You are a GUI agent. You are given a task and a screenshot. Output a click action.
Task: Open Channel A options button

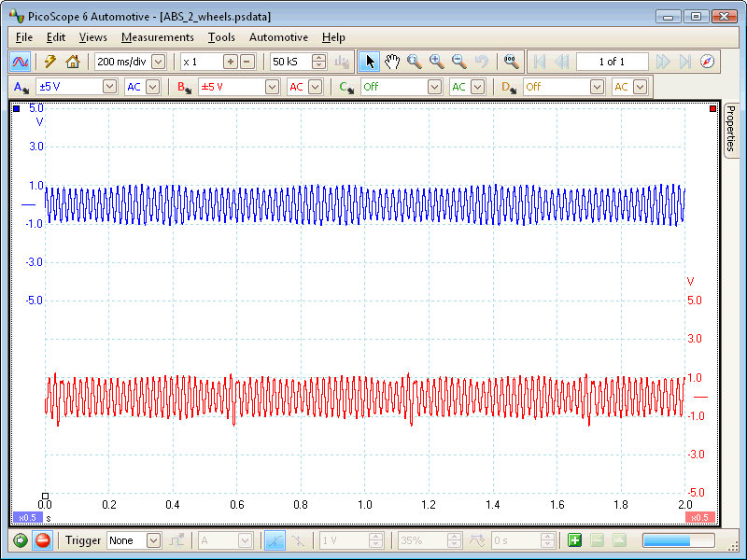[x=21, y=87]
